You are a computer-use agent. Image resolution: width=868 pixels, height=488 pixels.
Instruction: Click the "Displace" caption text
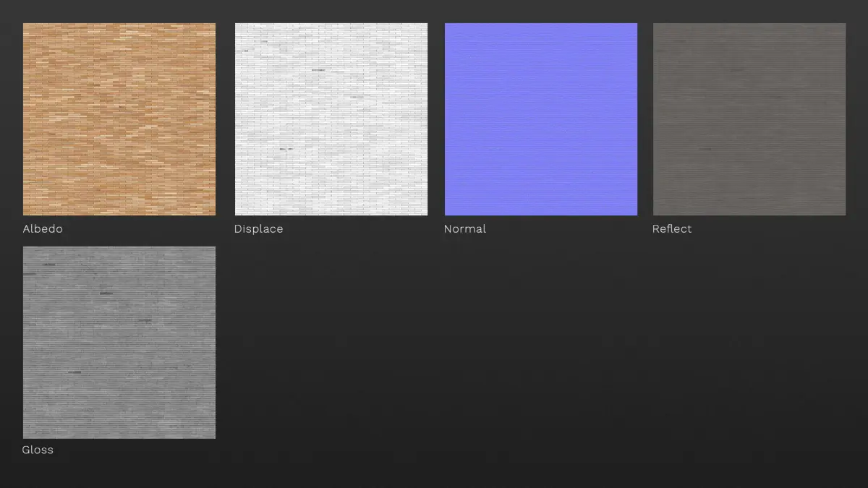259,228
